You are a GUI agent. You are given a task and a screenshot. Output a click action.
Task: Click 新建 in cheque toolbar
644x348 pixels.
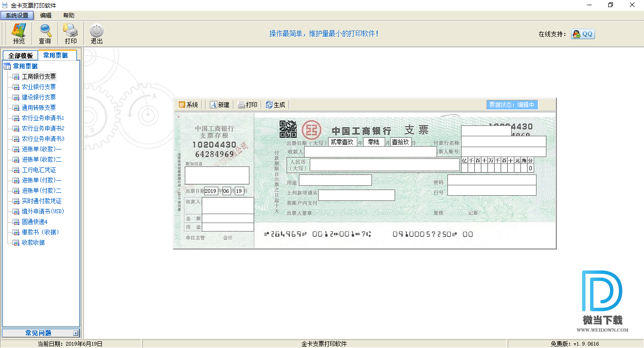point(219,105)
